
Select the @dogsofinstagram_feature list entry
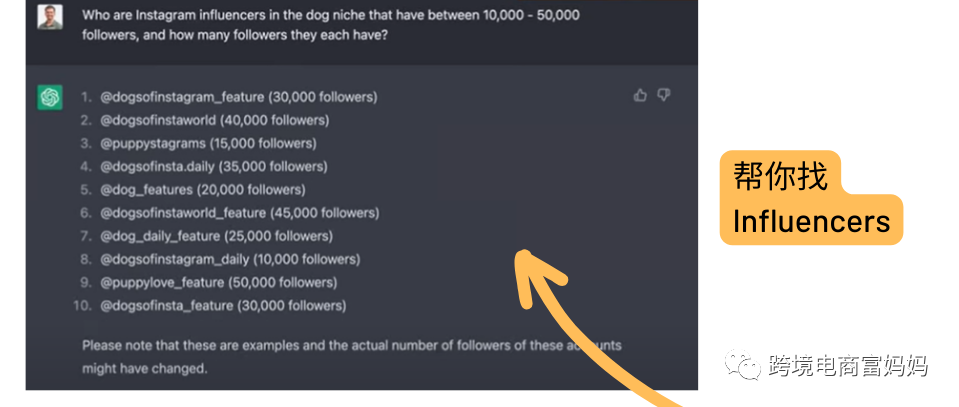(x=238, y=97)
